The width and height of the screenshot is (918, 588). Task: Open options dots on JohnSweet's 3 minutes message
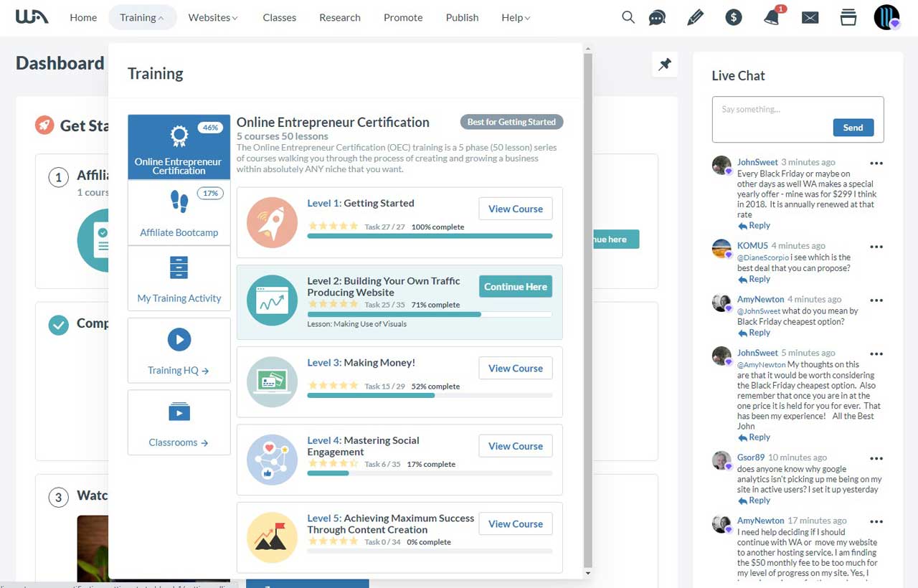[876, 163]
